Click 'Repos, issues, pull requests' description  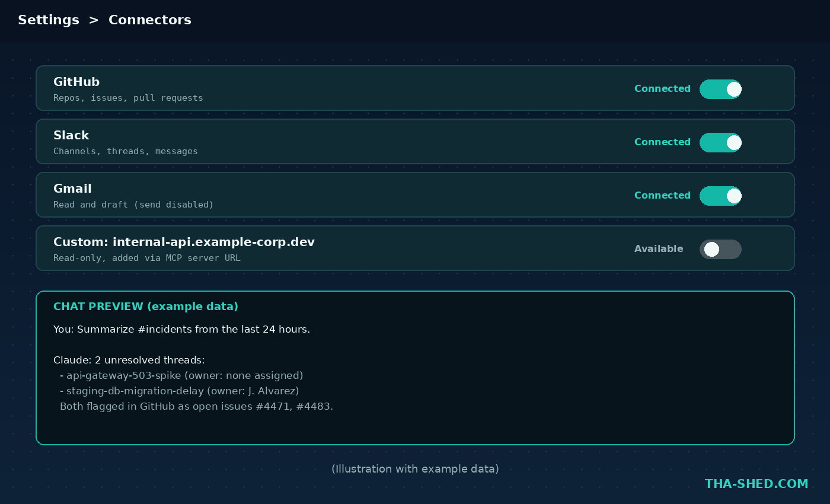pyautogui.click(x=128, y=98)
